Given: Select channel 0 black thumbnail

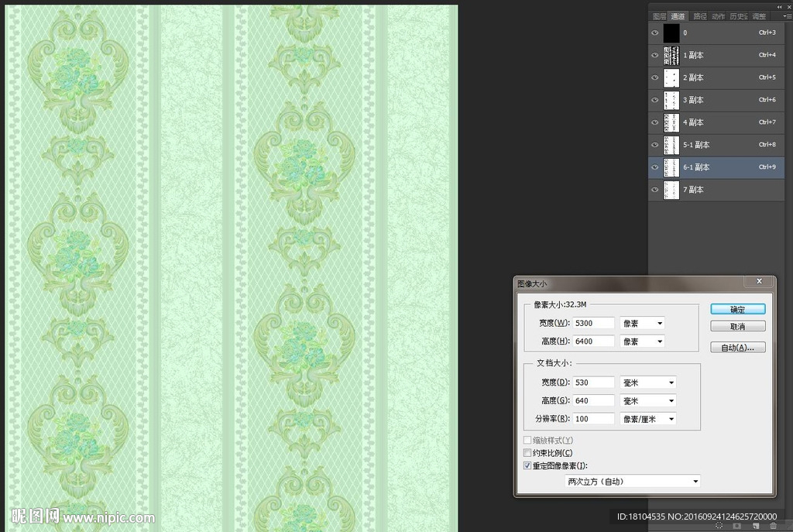Looking at the screenshot, I should click(x=671, y=33).
